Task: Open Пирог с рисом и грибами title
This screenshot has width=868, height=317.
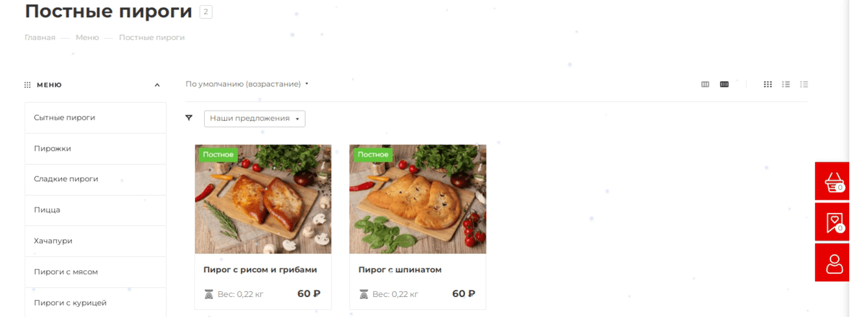Action: pyautogui.click(x=260, y=270)
